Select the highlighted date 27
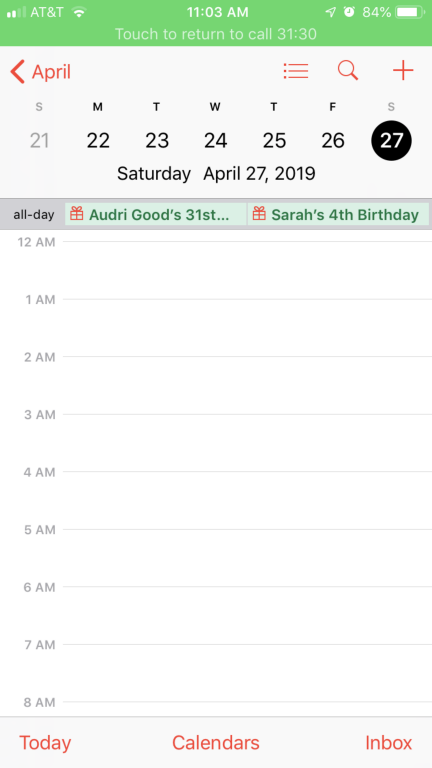Screen dimensions: 432x768 (x=391, y=141)
